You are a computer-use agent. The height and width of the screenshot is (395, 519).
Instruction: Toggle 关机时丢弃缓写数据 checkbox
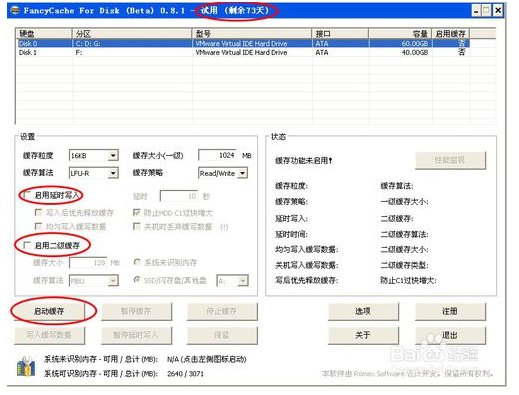136,226
